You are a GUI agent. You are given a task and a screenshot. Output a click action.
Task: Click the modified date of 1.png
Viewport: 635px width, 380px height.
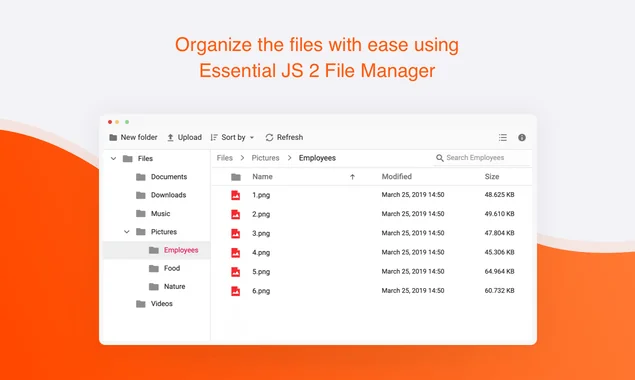click(x=413, y=194)
